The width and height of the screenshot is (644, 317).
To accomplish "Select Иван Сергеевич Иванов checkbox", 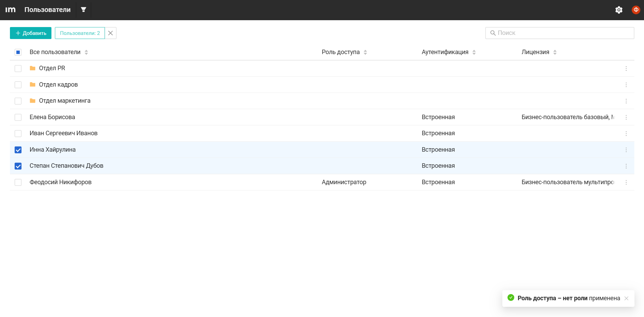I will 18,134.
